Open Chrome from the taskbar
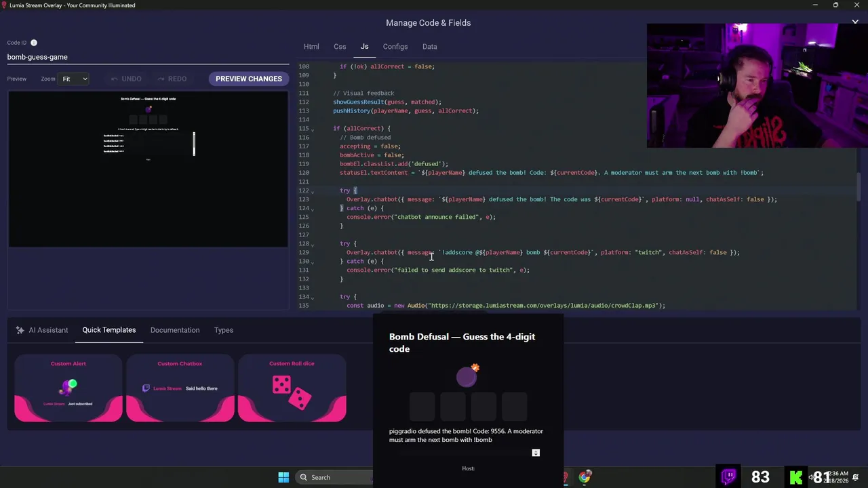Image resolution: width=868 pixels, height=488 pixels. 585,477
